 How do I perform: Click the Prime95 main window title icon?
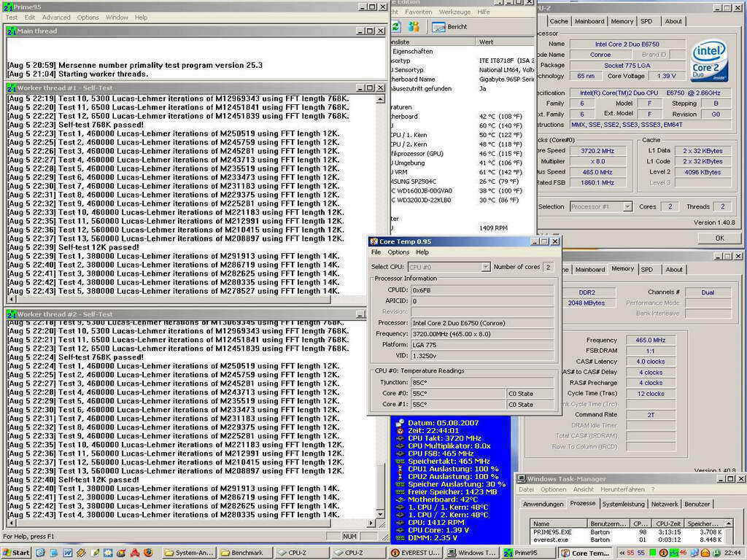[7, 7]
